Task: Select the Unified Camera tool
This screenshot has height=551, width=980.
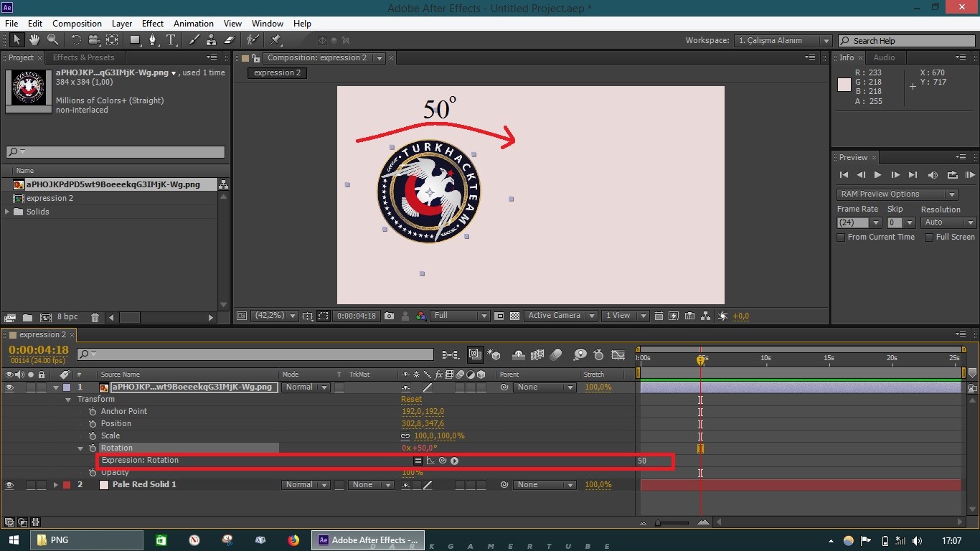Action: click(94, 40)
